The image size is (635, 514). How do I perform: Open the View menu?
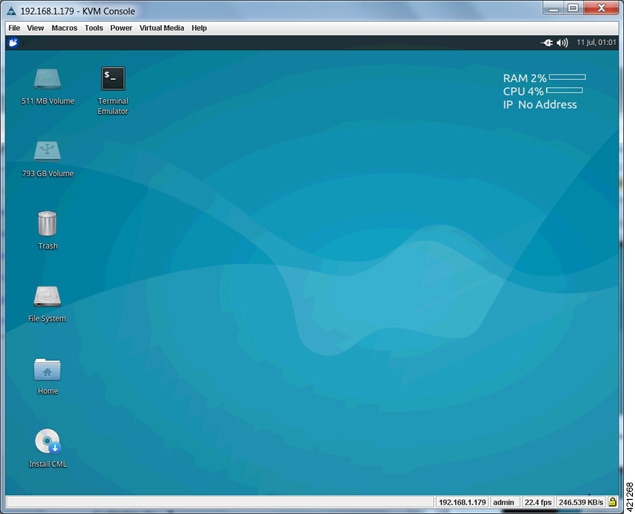35,28
